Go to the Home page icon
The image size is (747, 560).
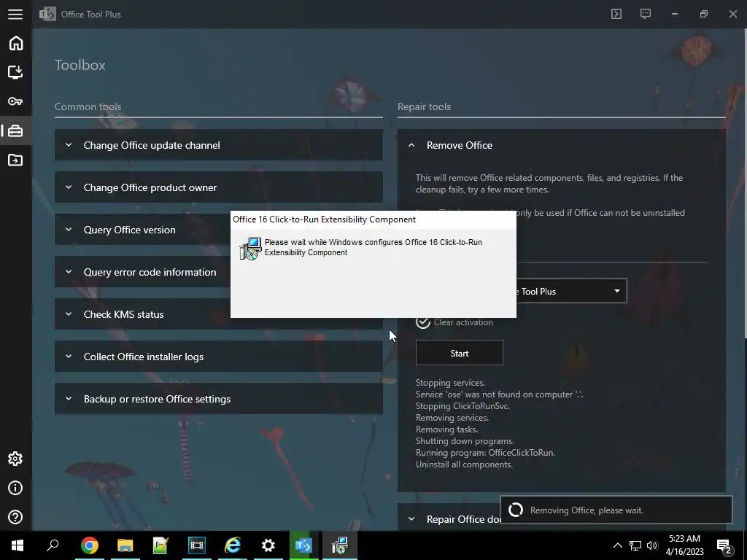click(x=16, y=43)
